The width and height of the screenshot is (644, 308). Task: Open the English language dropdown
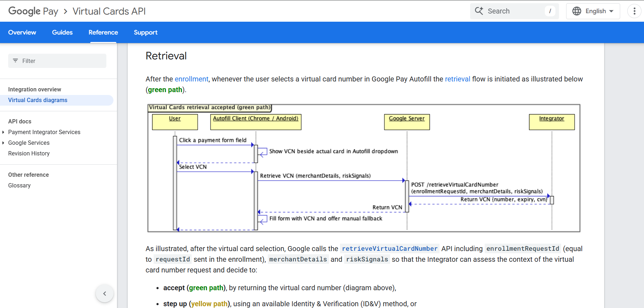pos(593,11)
